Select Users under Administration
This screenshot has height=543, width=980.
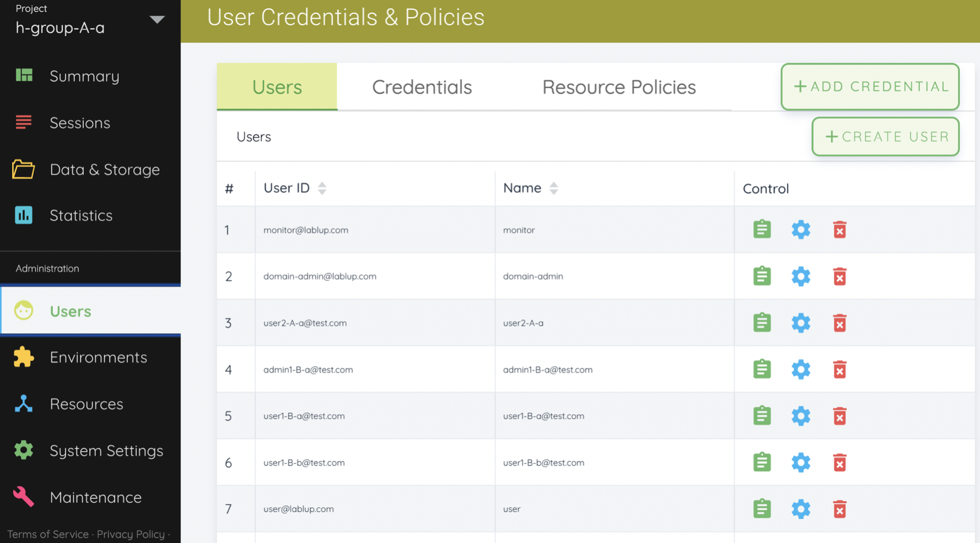point(90,311)
